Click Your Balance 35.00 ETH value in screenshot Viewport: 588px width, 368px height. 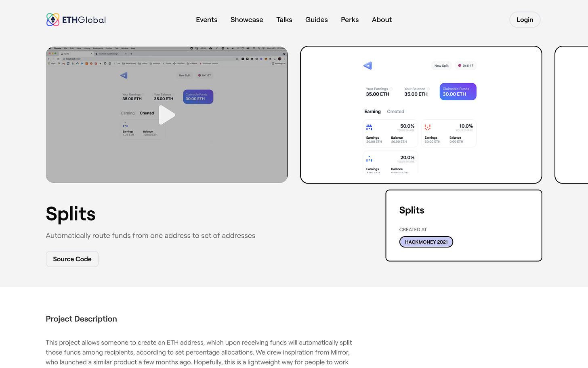416,94
